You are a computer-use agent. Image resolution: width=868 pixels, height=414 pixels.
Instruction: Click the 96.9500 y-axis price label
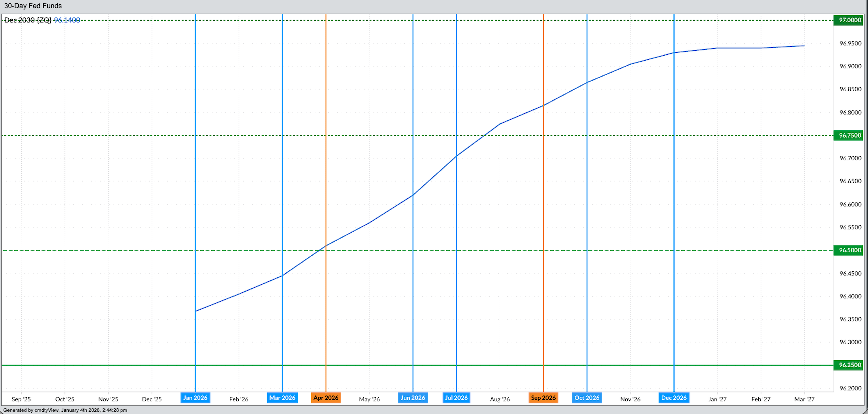(850, 43)
